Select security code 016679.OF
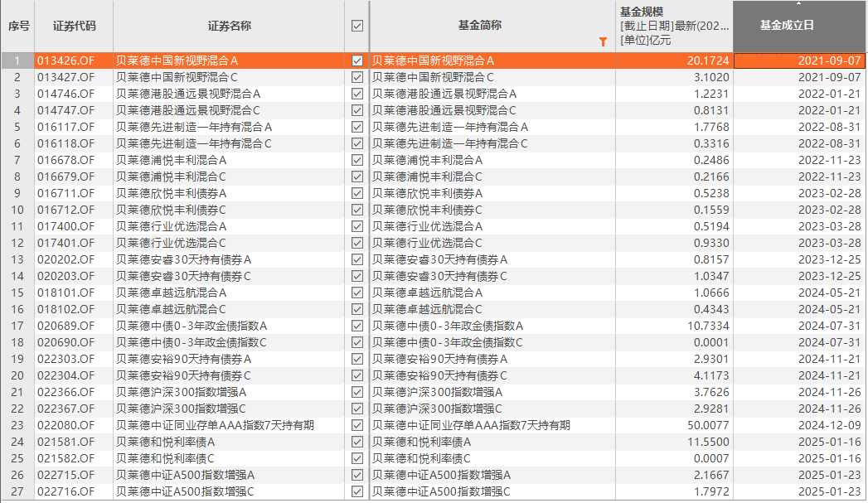868x503 pixels. (65, 177)
